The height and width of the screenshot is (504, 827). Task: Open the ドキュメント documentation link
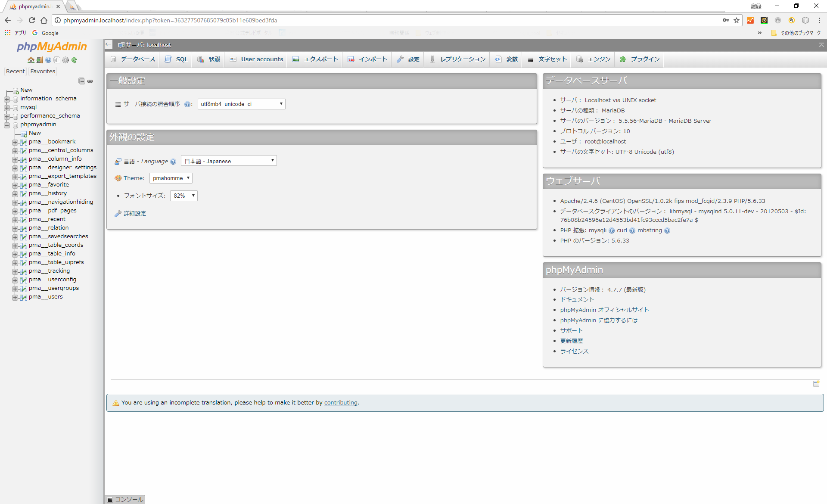tap(577, 300)
